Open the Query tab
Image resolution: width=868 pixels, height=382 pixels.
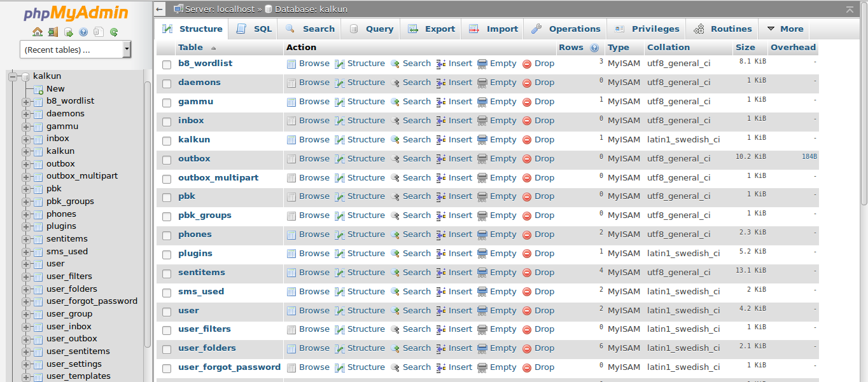(371, 29)
